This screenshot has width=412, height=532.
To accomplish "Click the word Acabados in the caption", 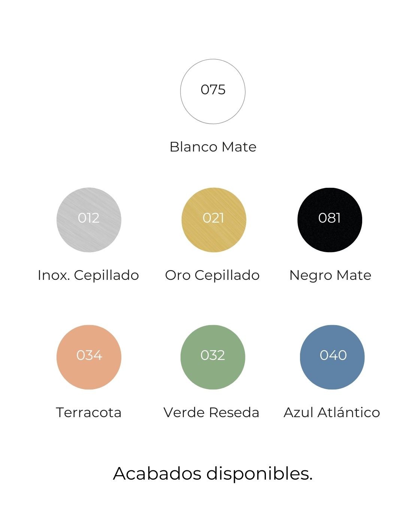I will pyautogui.click(x=157, y=474).
